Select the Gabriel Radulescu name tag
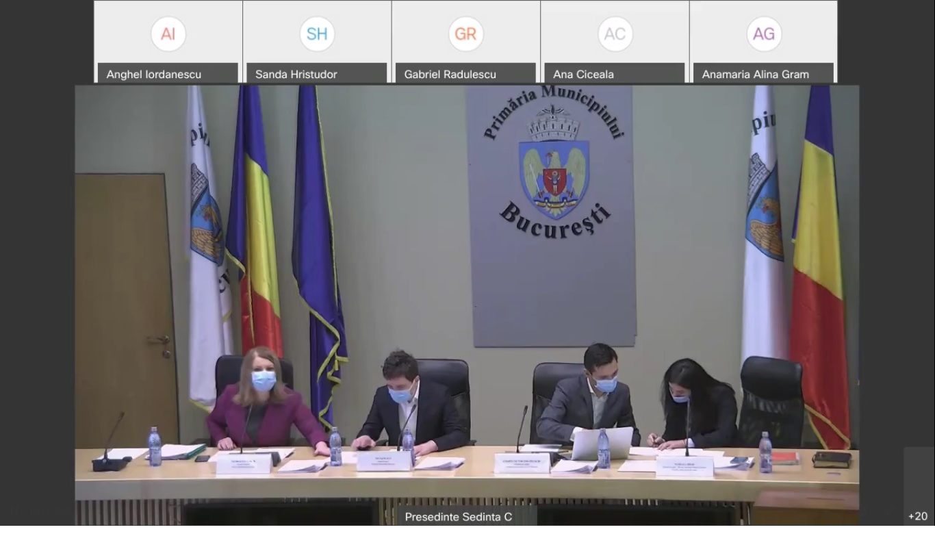Image resolution: width=935 pixels, height=560 pixels. click(x=450, y=74)
